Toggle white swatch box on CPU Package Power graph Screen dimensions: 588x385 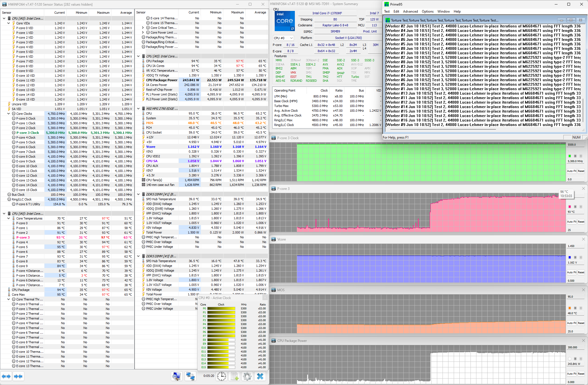570,359
